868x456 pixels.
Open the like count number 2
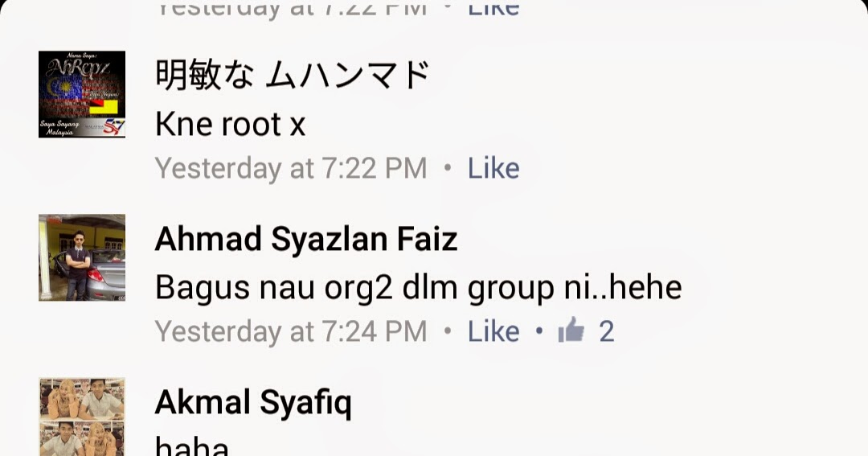(x=607, y=331)
